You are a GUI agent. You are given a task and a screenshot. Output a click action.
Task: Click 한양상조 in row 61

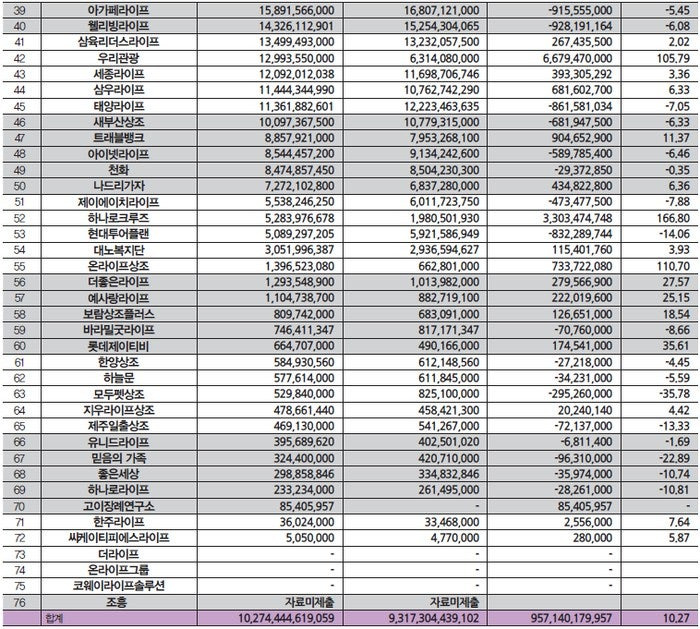point(118,362)
